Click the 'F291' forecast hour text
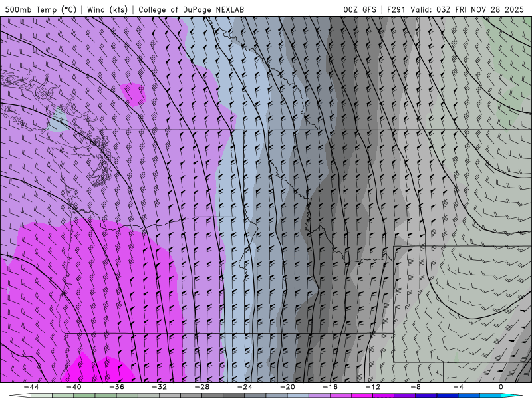The image size is (532, 399). [x=396, y=9]
